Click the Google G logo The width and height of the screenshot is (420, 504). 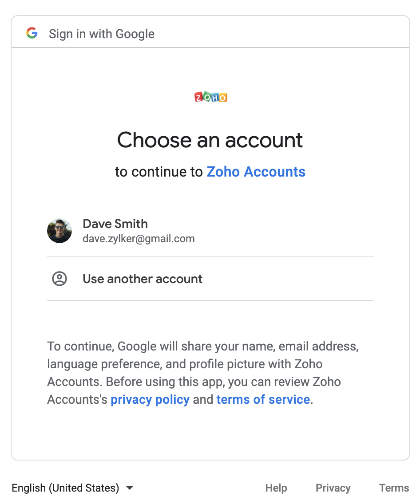32,33
